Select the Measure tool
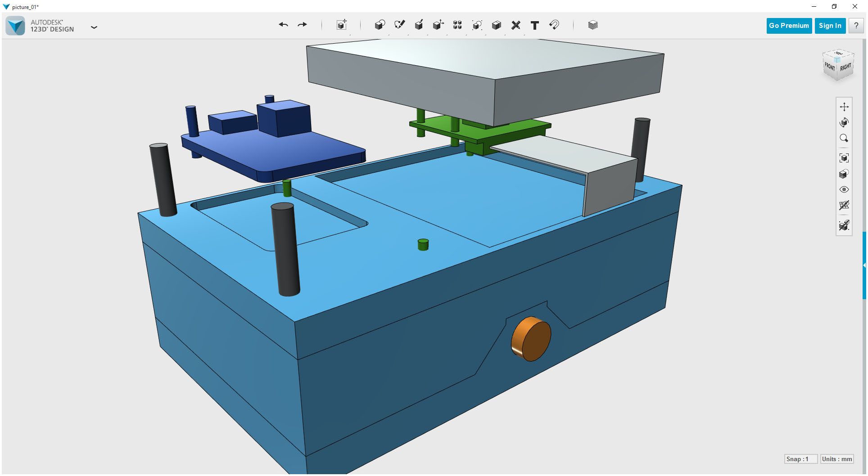This screenshot has width=868, height=476. point(516,25)
